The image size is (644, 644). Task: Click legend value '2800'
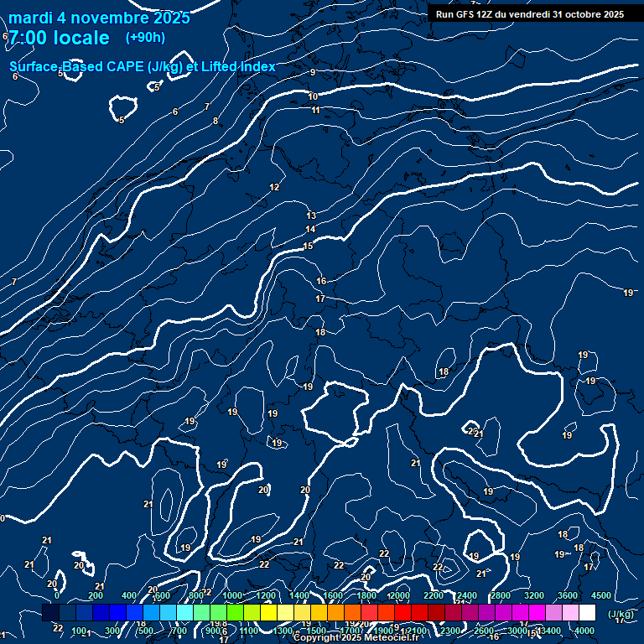[x=501, y=595]
